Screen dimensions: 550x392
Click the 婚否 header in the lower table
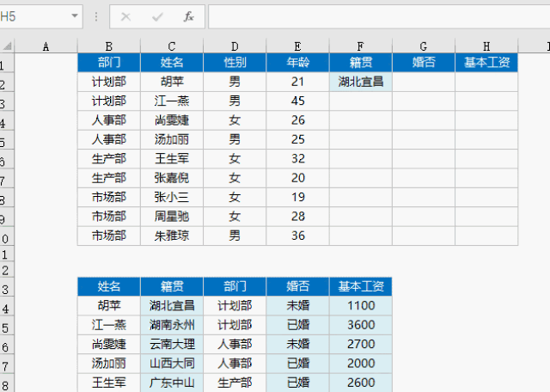[x=297, y=286]
